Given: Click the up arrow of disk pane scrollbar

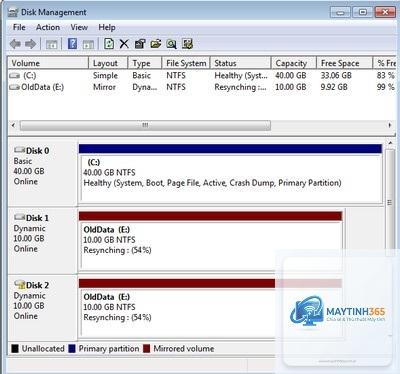Looking at the screenshot, I should pyautogui.click(x=390, y=143).
